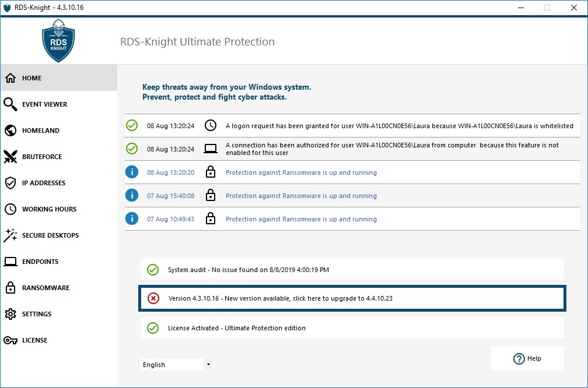The height and width of the screenshot is (388, 588).
Task: Click the Help button
Action: point(527,358)
